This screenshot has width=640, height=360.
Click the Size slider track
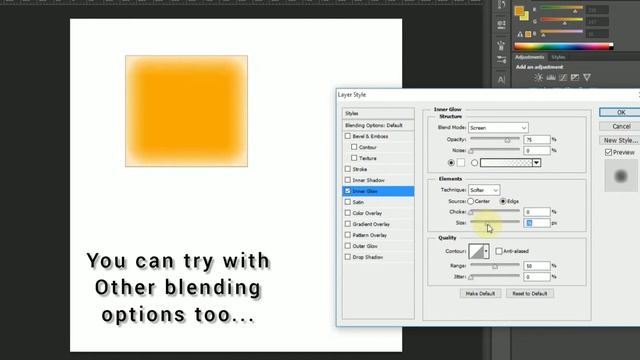click(495, 222)
